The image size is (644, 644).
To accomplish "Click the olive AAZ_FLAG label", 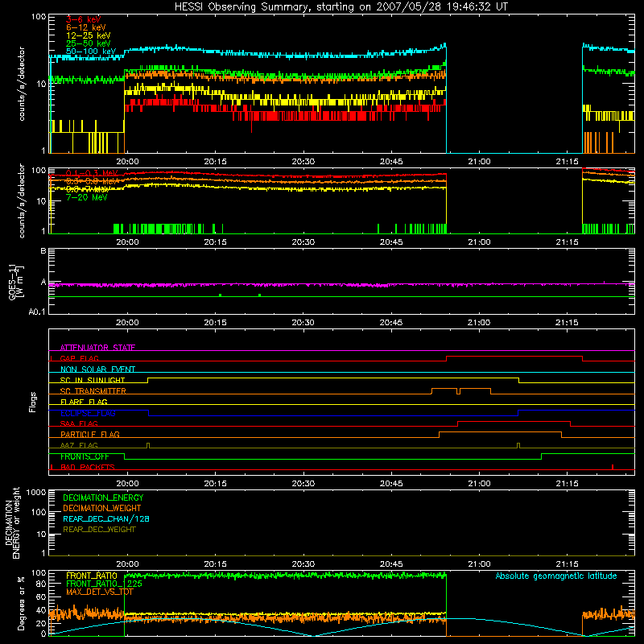I will (79, 445).
